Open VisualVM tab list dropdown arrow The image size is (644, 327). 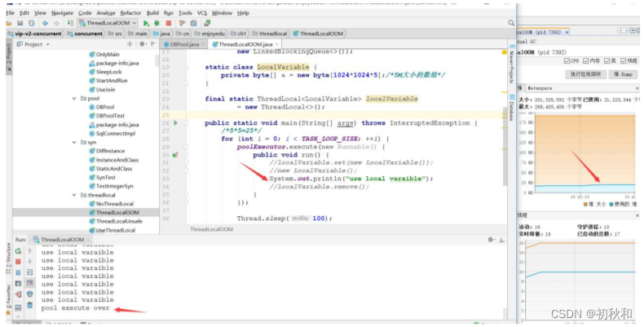633,31
